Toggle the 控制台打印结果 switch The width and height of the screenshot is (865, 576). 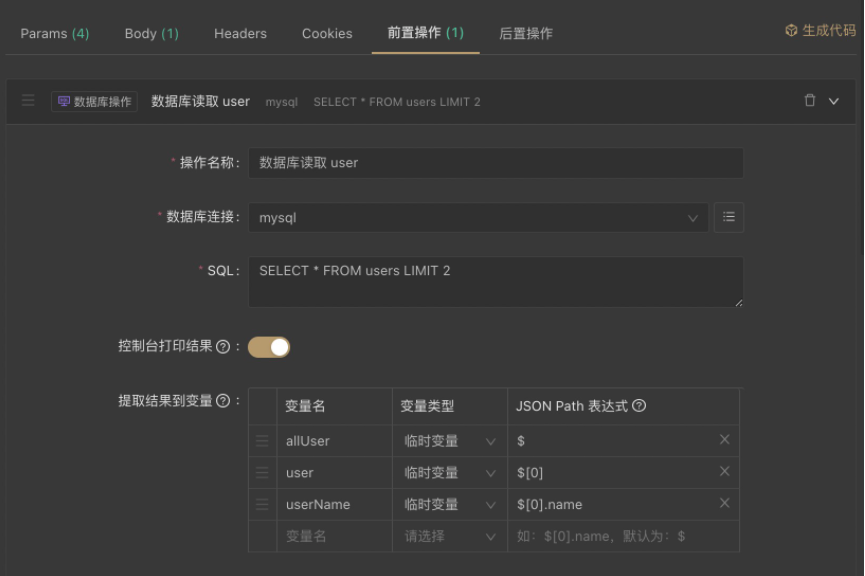pos(269,347)
